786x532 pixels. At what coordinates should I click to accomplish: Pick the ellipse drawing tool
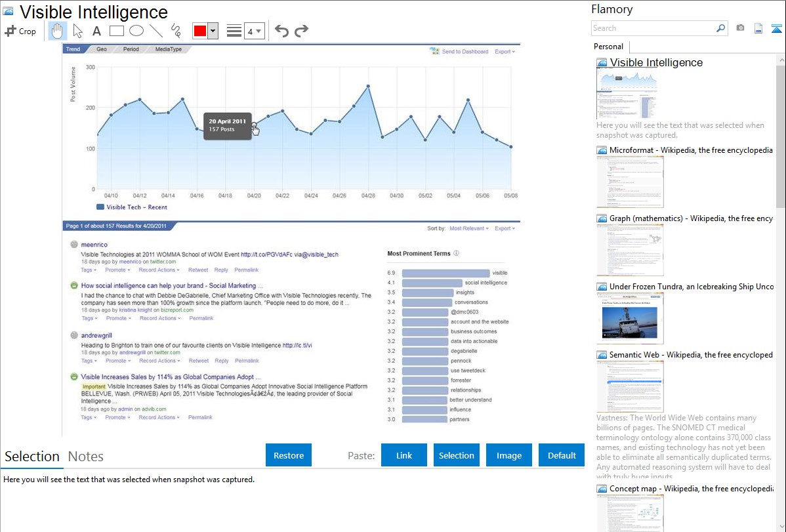(136, 31)
